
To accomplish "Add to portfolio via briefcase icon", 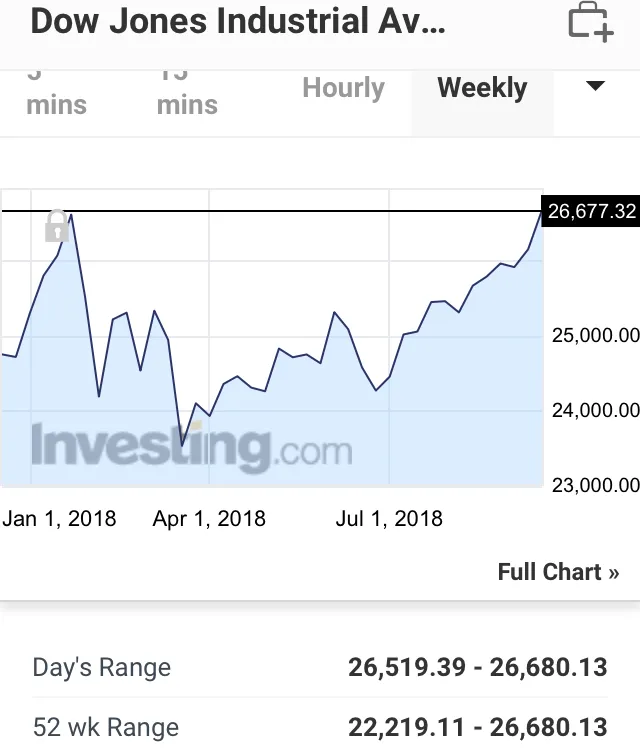I will point(590,23).
